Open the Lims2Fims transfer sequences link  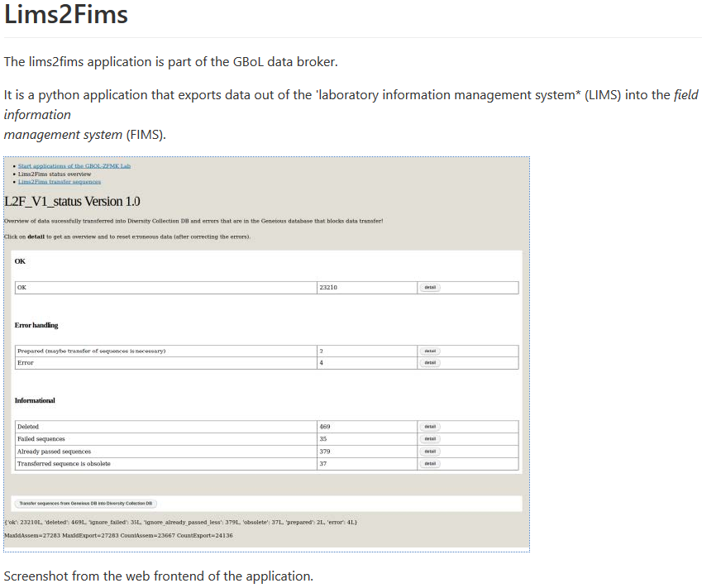(59, 182)
